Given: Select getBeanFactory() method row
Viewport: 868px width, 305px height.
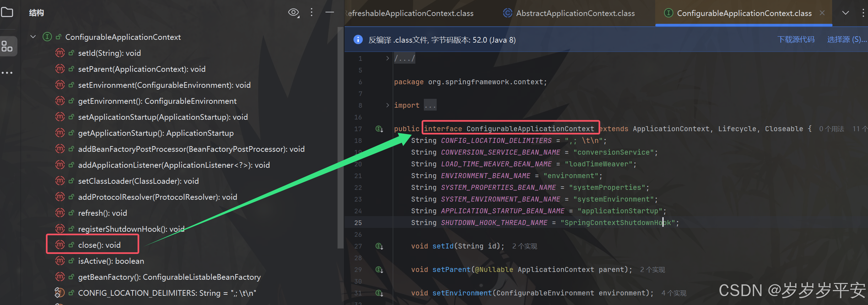Looking at the screenshot, I should (169, 277).
